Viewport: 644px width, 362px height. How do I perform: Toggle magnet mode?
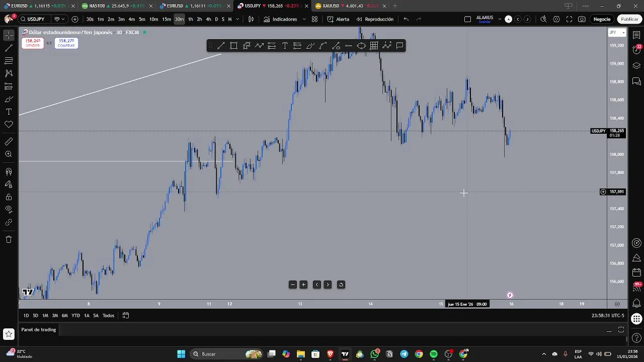coord(9,171)
